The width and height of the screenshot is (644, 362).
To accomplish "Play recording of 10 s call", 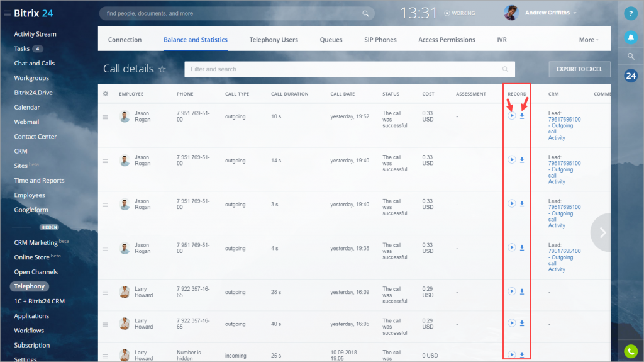I will tap(512, 116).
